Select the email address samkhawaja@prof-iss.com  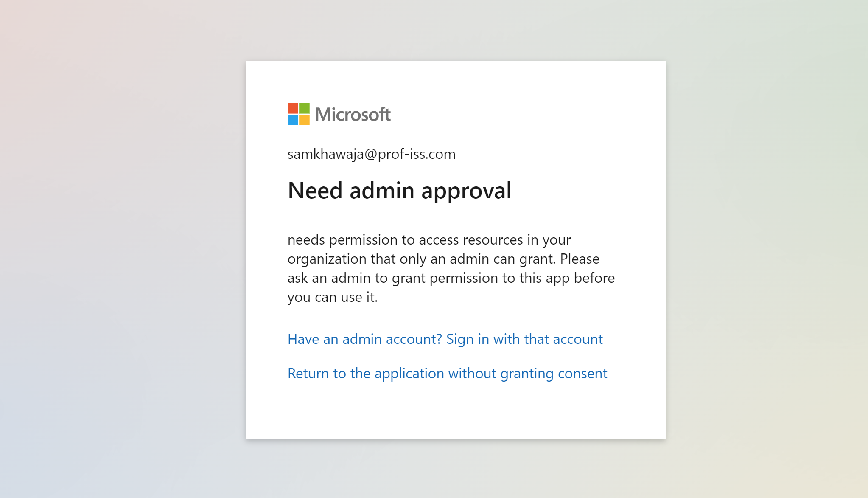click(371, 154)
